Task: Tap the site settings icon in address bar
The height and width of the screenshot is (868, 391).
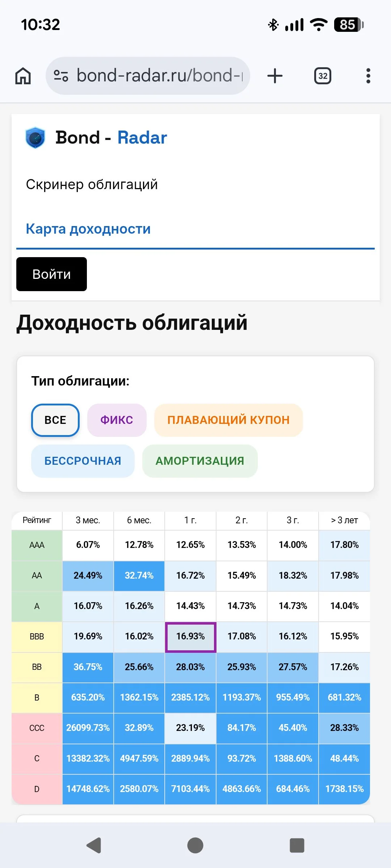Action: click(61, 76)
